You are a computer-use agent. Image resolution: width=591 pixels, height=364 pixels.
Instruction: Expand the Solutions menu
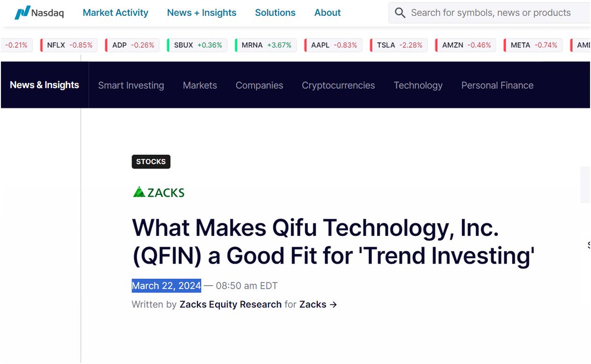(x=275, y=13)
